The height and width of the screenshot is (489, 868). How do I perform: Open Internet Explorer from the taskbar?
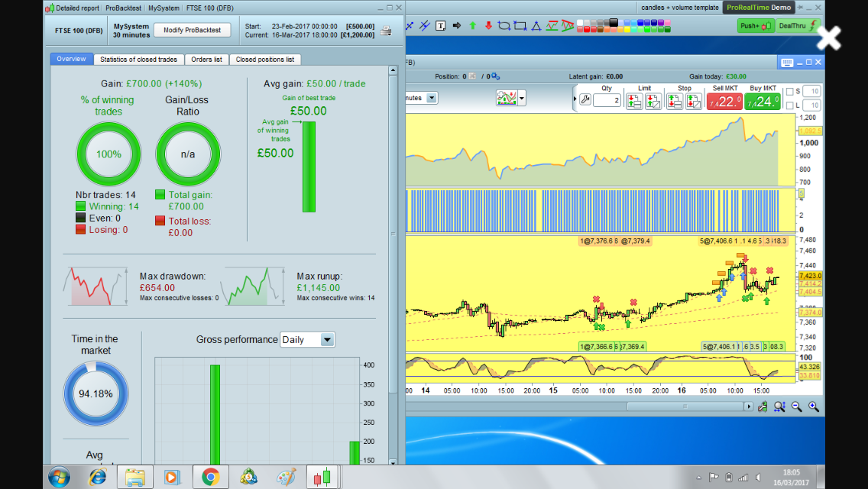pyautogui.click(x=98, y=477)
